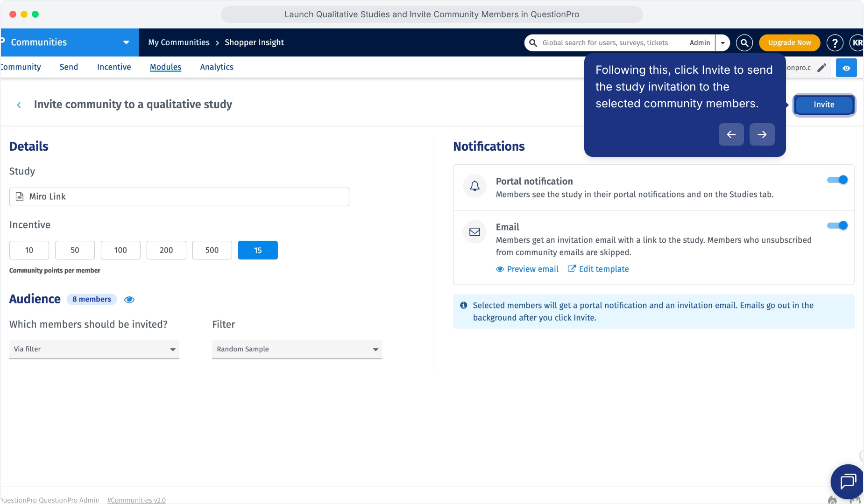View audience members via eye icon

pyautogui.click(x=129, y=300)
